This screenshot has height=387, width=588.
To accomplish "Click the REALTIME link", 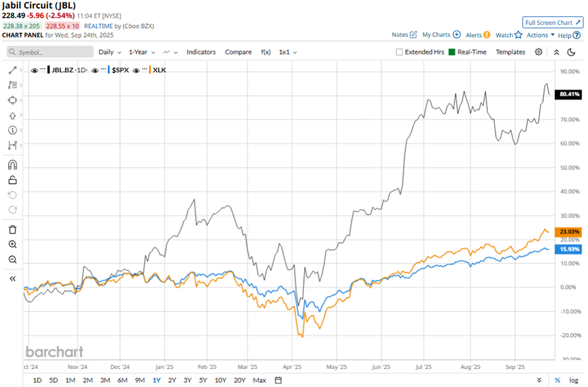I will coord(98,26).
